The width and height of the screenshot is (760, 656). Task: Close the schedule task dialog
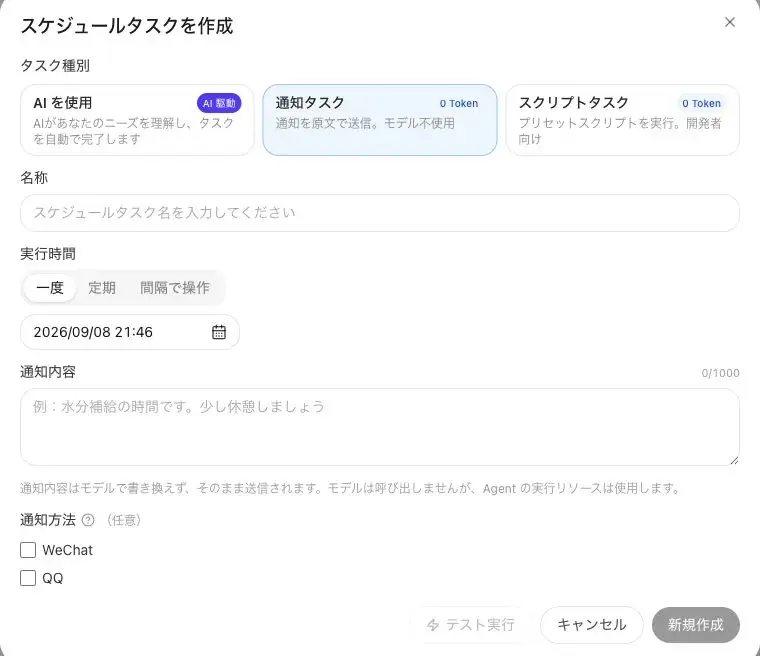(729, 22)
